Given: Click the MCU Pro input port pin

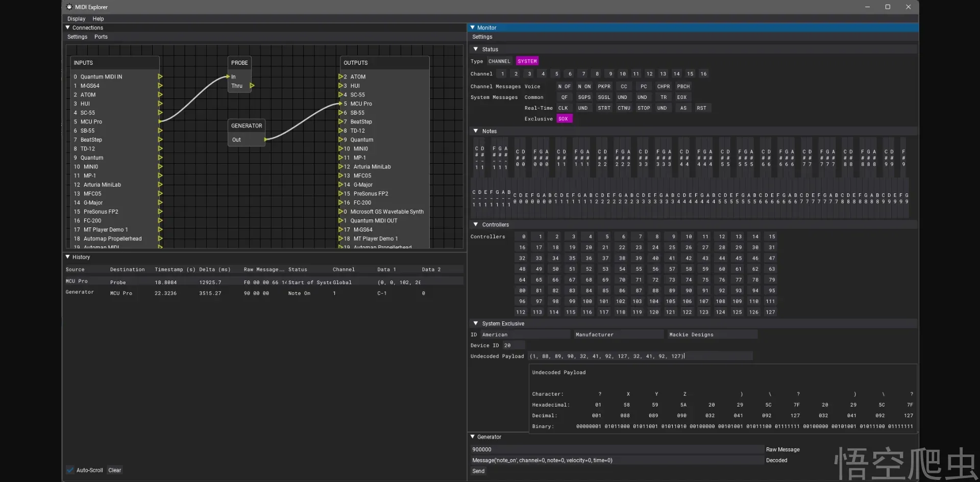Looking at the screenshot, I should tap(160, 121).
